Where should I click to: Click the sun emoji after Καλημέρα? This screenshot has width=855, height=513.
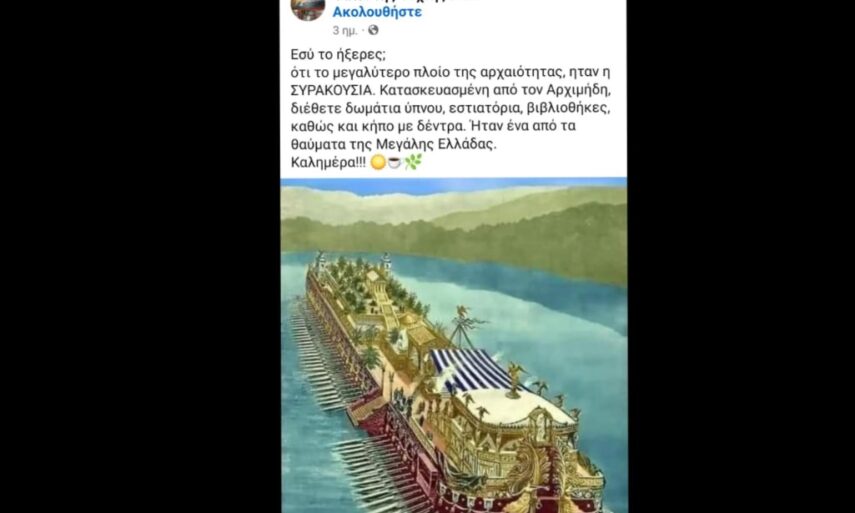tap(378, 162)
